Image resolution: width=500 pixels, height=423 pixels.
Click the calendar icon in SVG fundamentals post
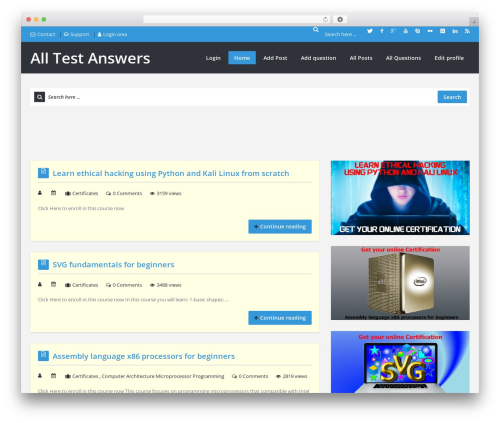(x=53, y=284)
